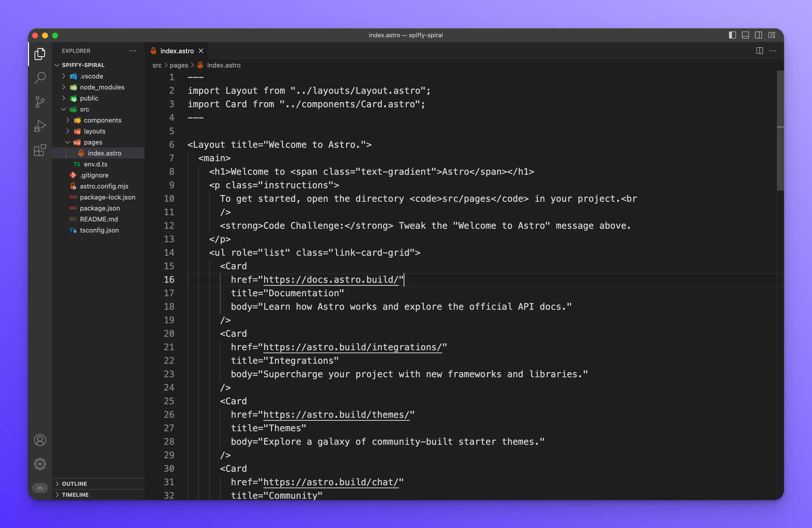Open package-lock.json file

click(98, 197)
